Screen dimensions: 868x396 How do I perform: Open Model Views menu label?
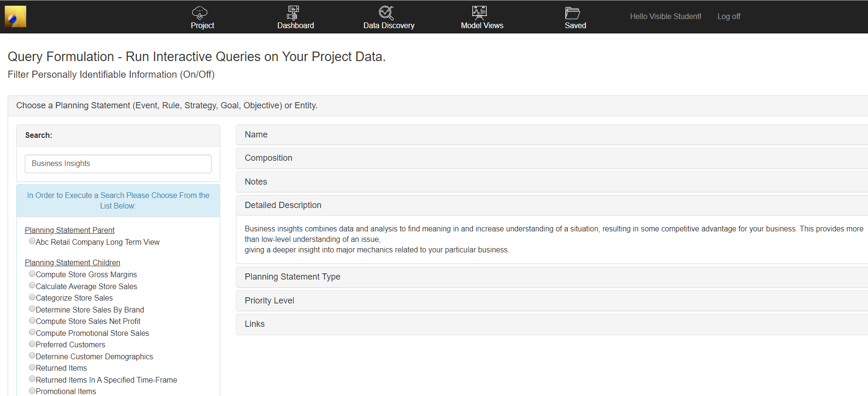coord(482,26)
